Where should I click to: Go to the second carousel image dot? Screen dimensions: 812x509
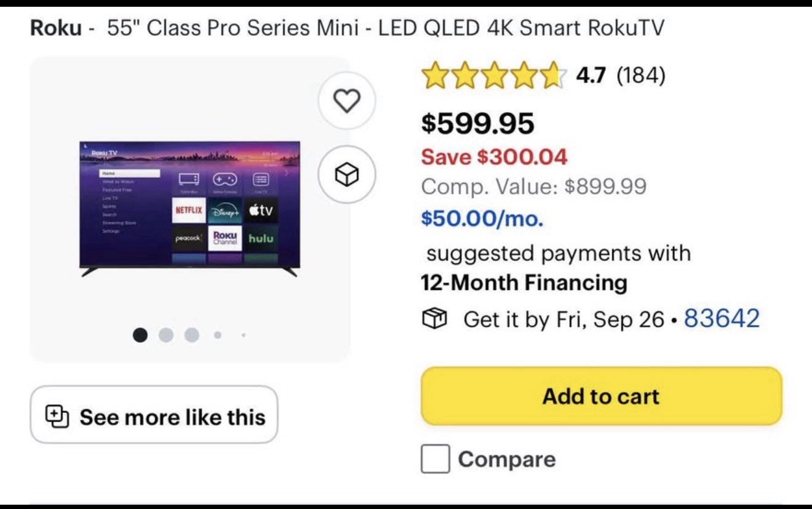coord(166,335)
